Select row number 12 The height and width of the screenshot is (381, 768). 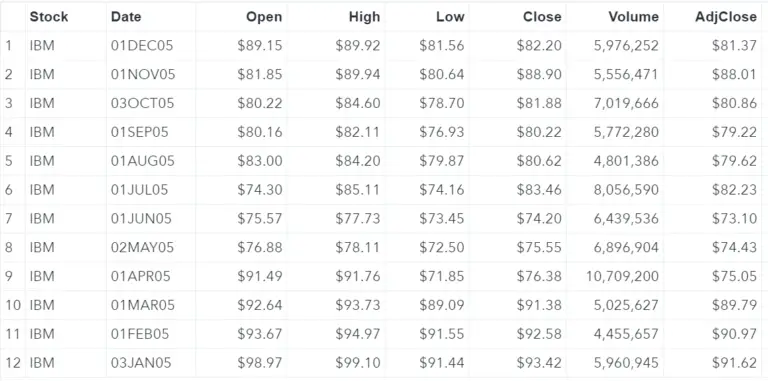tap(13, 363)
